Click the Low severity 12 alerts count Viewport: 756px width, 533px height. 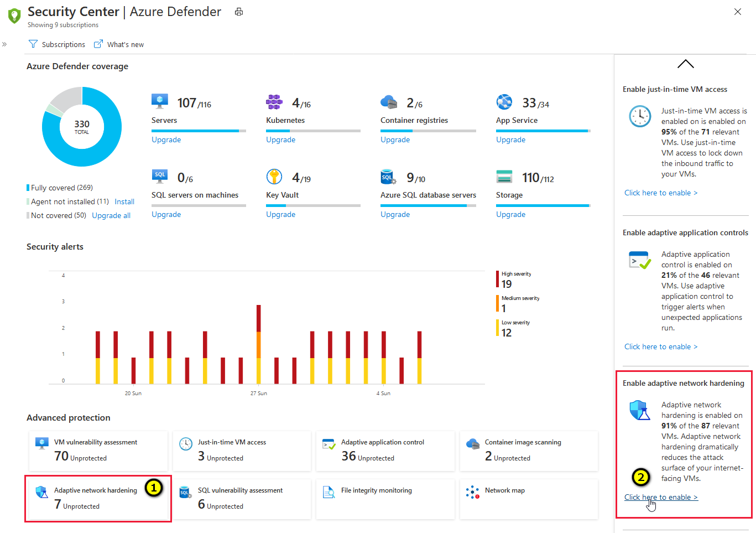pos(507,333)
